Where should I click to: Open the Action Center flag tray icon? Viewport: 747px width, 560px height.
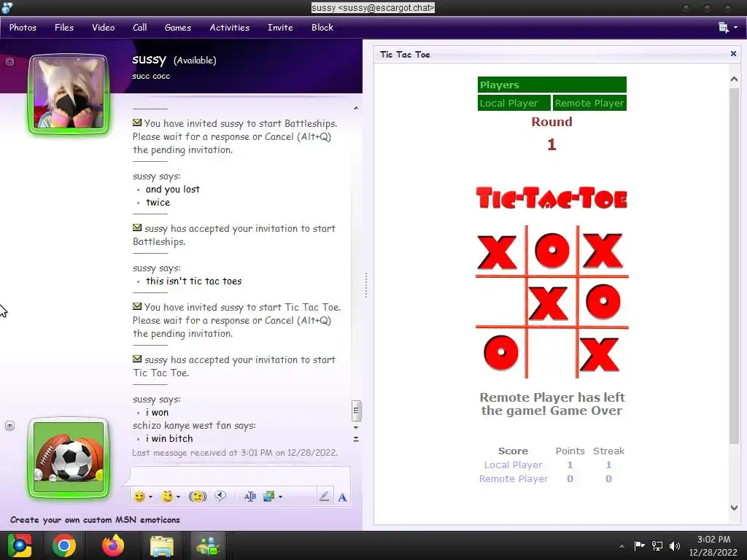(x=639, y=545)
